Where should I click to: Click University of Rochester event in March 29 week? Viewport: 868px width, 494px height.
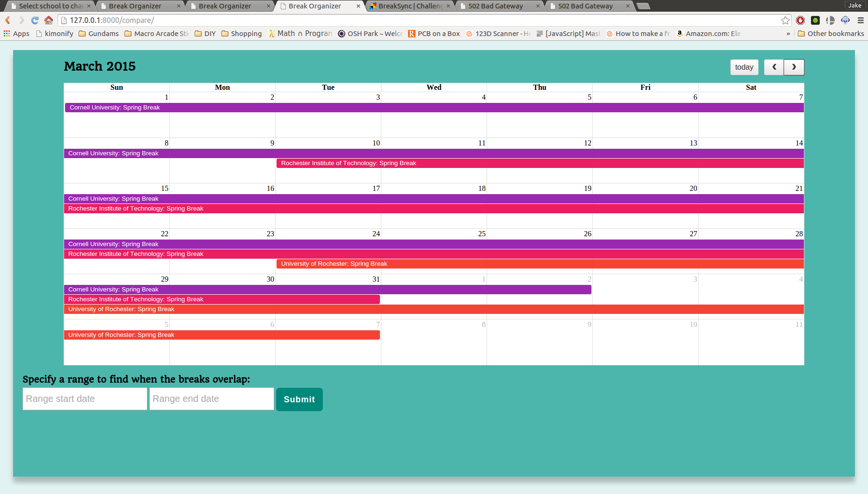(x=434, y=309)
